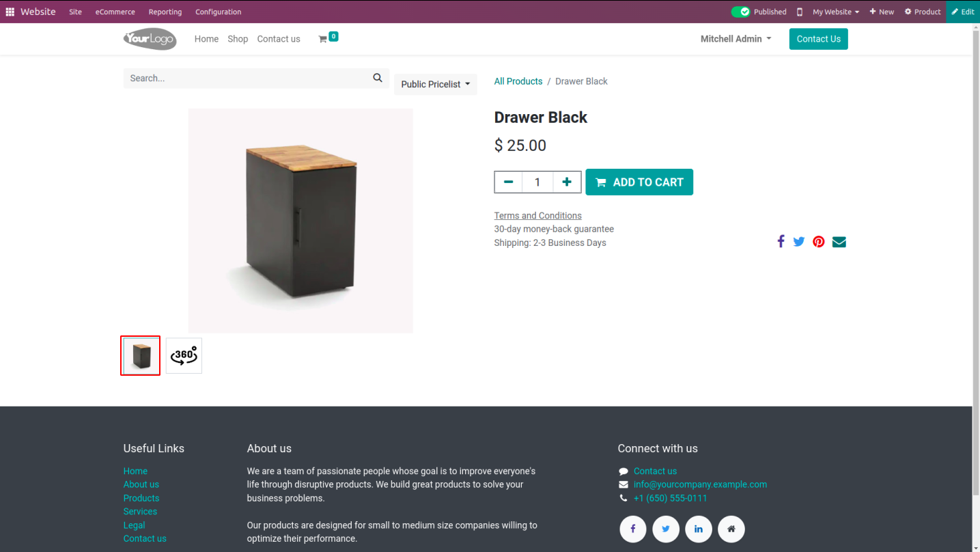The image size is (980, 552).
Task: Open the Terms and Conditions link
Action: [537, 215]
